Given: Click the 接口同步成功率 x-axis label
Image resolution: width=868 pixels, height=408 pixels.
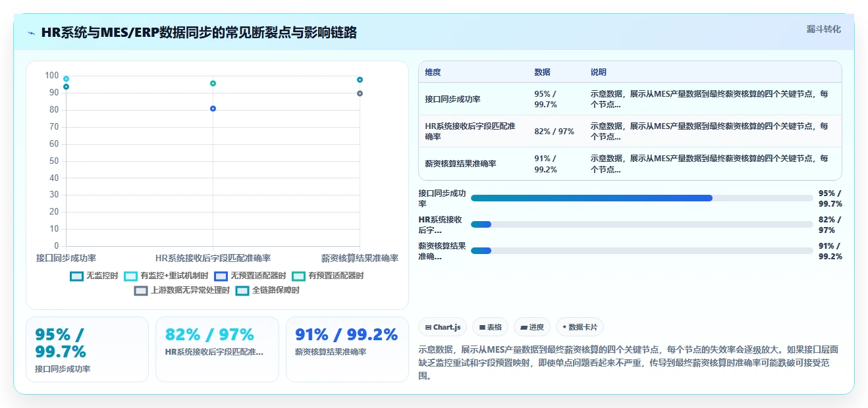Looking at the screenshot, I should click(x=66, y=258).
